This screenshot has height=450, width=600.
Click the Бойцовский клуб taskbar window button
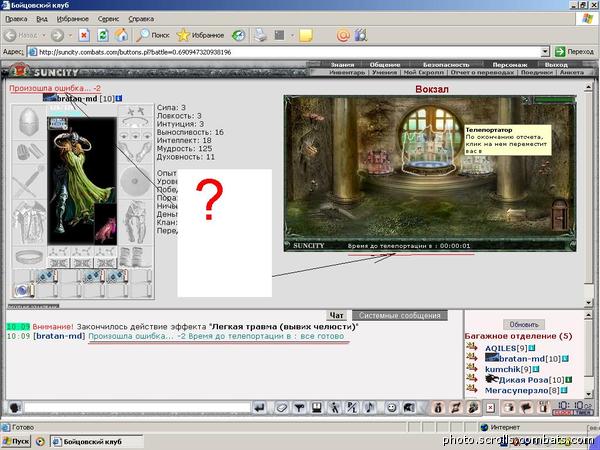(96, 441)
